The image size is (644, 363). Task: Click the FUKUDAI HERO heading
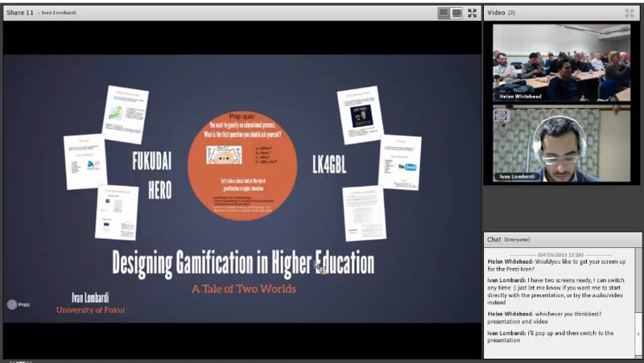(152, 175)
